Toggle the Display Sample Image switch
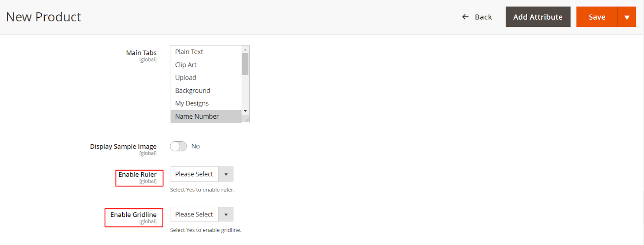 pos(178,146)
